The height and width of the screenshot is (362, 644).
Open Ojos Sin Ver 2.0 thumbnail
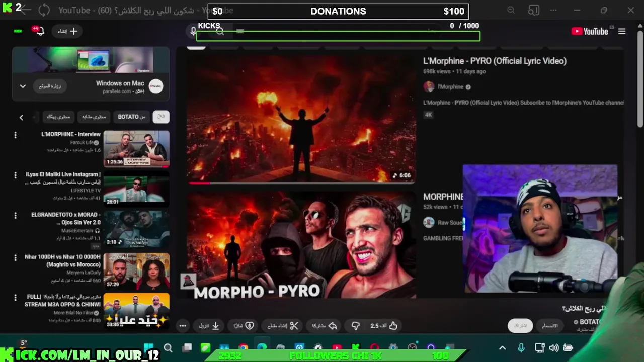136,229
